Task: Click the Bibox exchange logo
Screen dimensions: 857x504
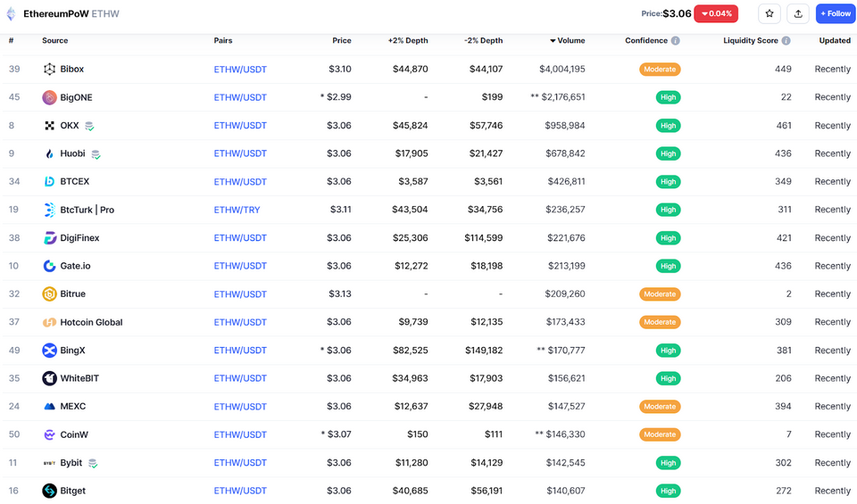Action: point(50,70)
